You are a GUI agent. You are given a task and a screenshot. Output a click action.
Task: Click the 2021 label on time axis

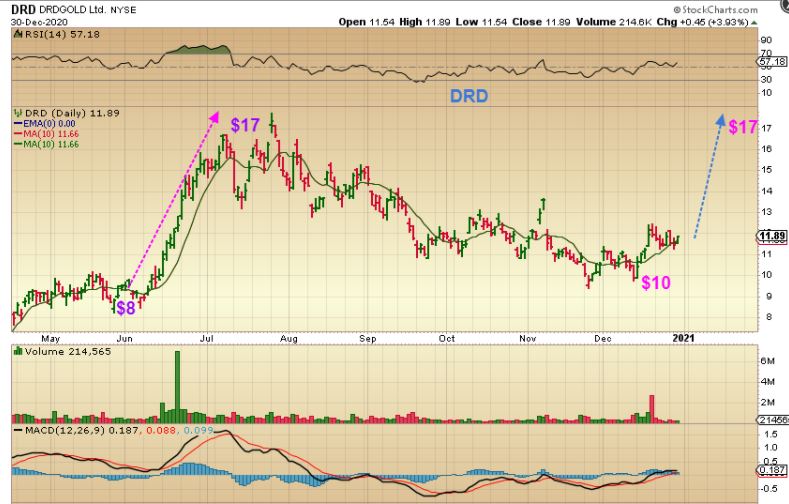pos(683,339)
